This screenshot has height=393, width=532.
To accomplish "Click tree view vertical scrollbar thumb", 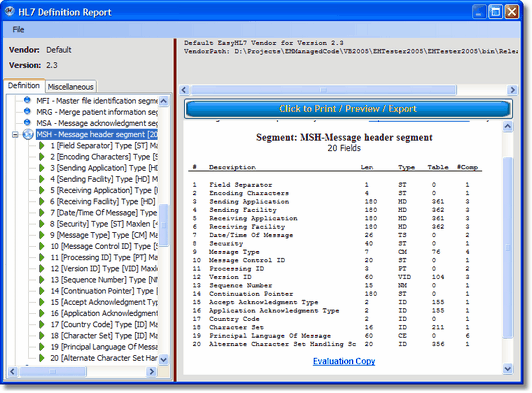I will point(164,225).
